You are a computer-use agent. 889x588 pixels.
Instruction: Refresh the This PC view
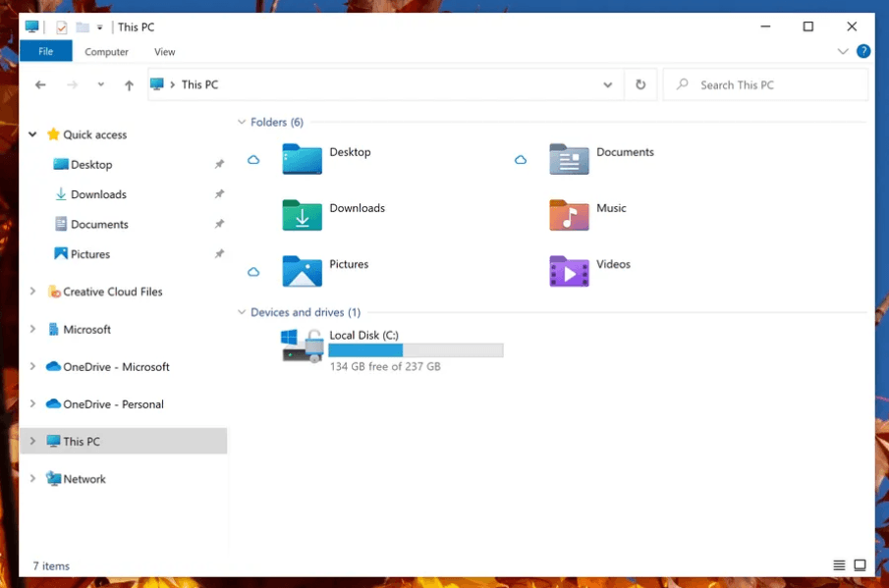(x=640, y=84)
